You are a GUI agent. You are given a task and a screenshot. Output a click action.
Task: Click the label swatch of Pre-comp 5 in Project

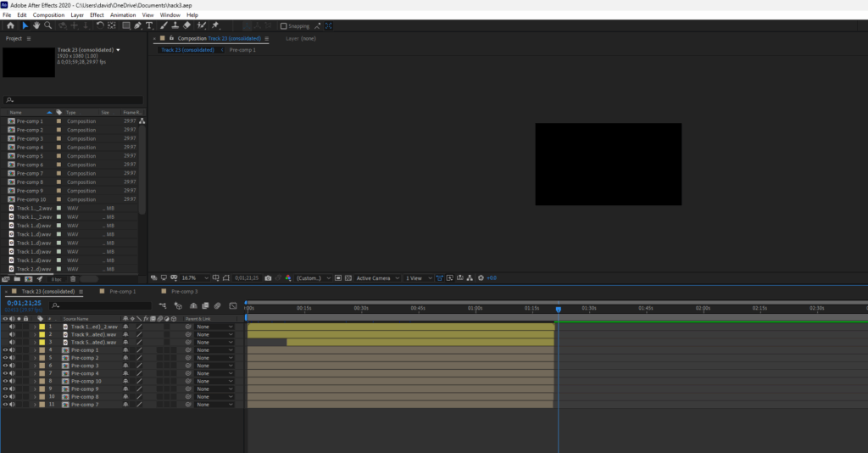(x=58, y=156)
